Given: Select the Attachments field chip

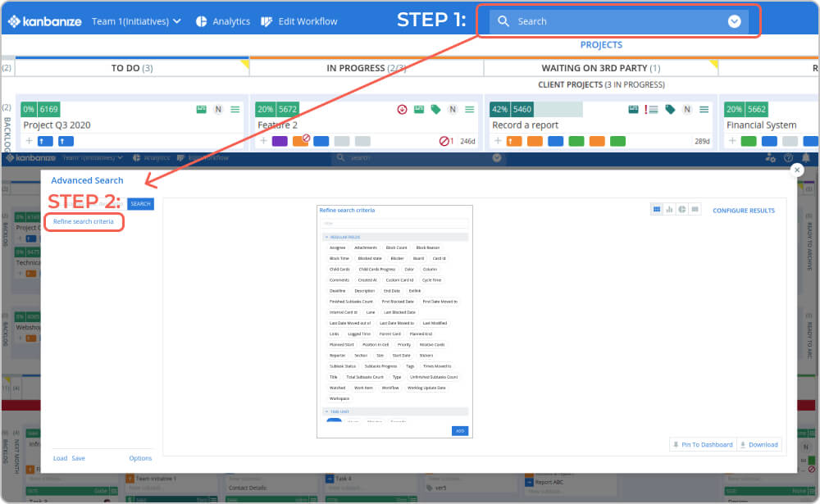Looking at the screenshot, I should (366, 247).
